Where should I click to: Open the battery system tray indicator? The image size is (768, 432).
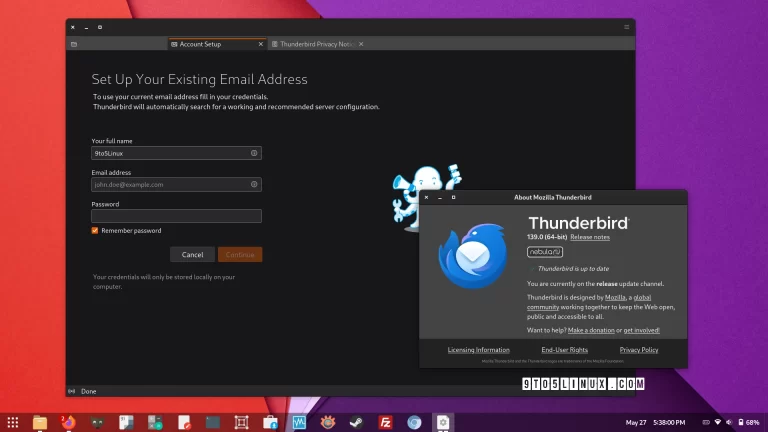[x=747, y=422]
